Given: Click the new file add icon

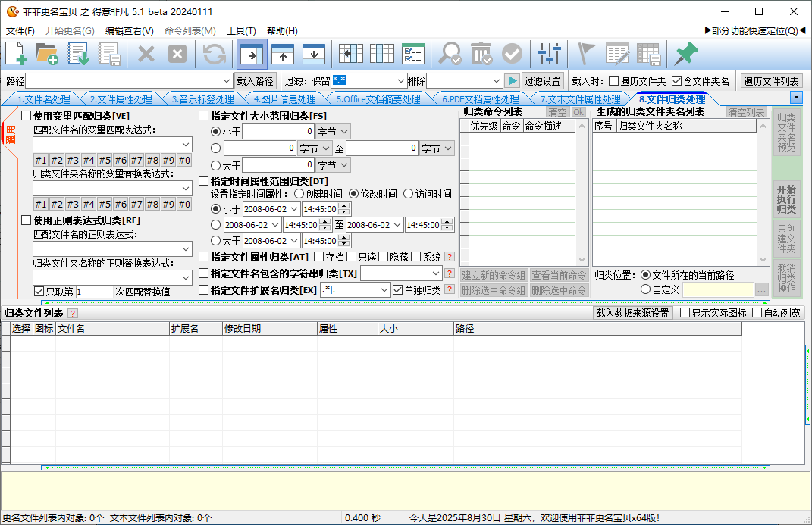Looking at the screenshot, I should pos(16,54).
